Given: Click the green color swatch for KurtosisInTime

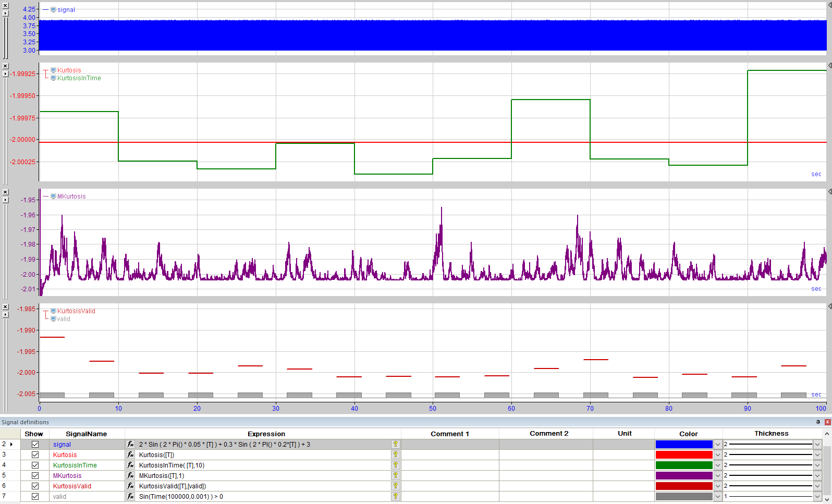Looking at the screenshot, I should coord(684,465).
